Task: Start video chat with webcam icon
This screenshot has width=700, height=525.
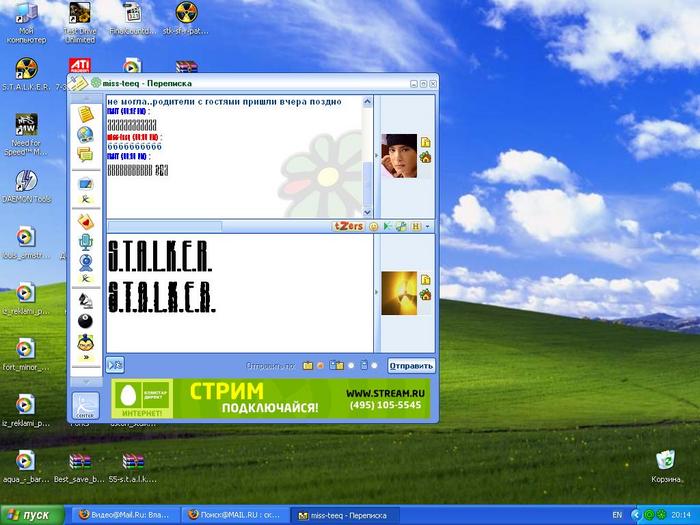Action: click(86, 262)
